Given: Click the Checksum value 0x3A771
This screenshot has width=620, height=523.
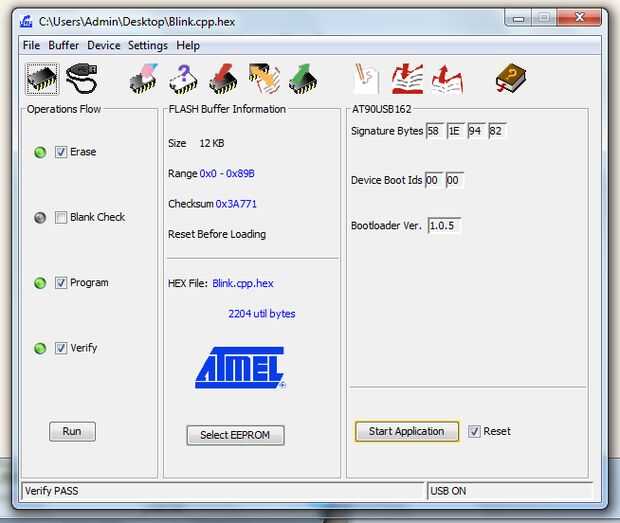Looking at the screenshot, I should [x=236, y=204].
